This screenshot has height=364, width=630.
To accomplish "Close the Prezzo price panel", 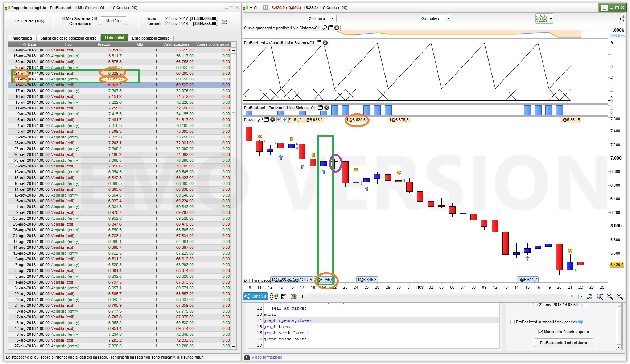I will (x=272, y=120).
